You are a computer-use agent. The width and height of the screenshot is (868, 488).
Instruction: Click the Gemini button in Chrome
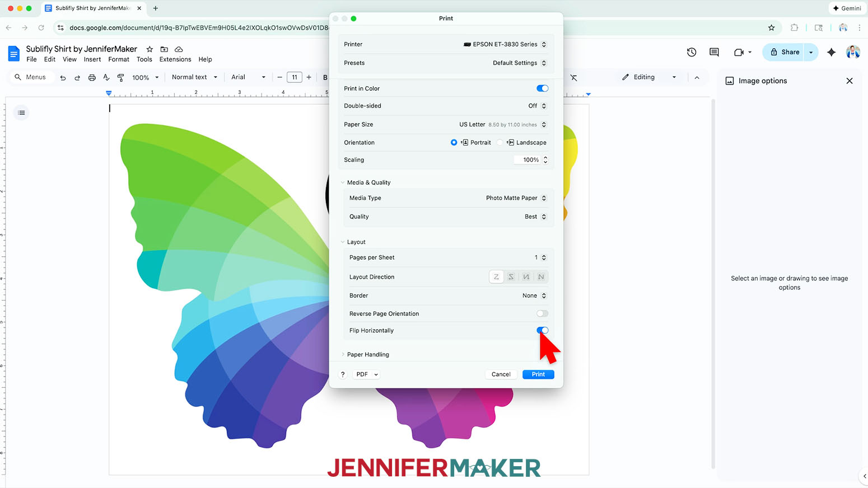846,8
